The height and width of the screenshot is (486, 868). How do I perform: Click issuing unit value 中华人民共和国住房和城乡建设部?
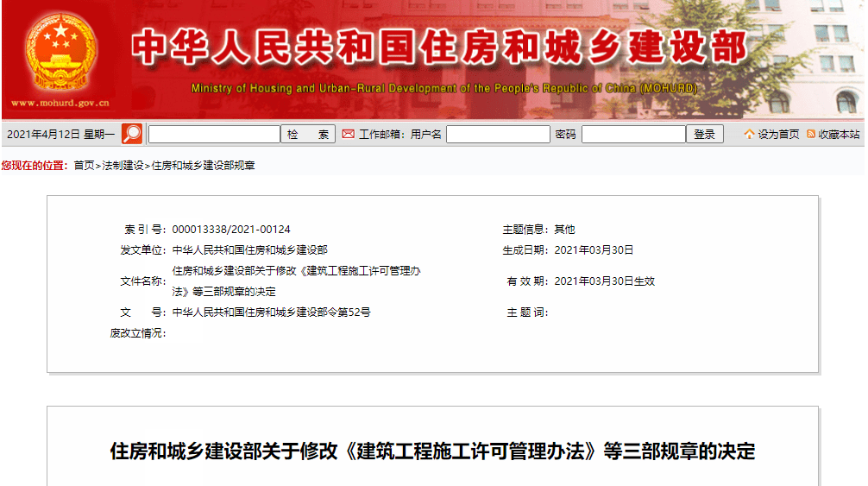(x=249, y=250)
